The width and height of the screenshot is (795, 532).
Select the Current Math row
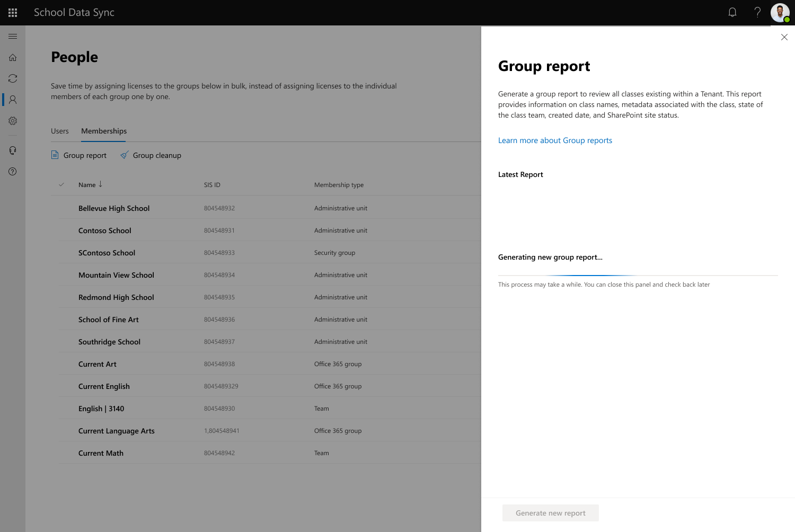pos(270,453)
